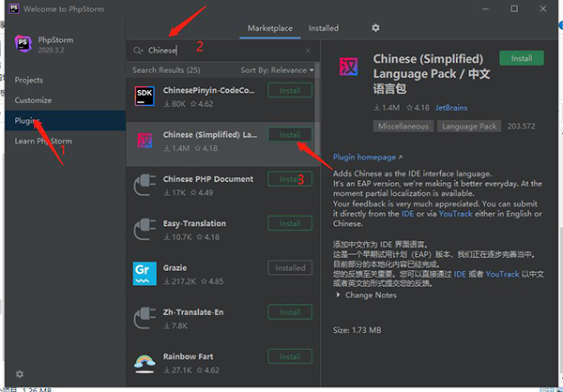563x392 pixels.
Task: Install Rainbow Fart plugin
Action: 290,356
